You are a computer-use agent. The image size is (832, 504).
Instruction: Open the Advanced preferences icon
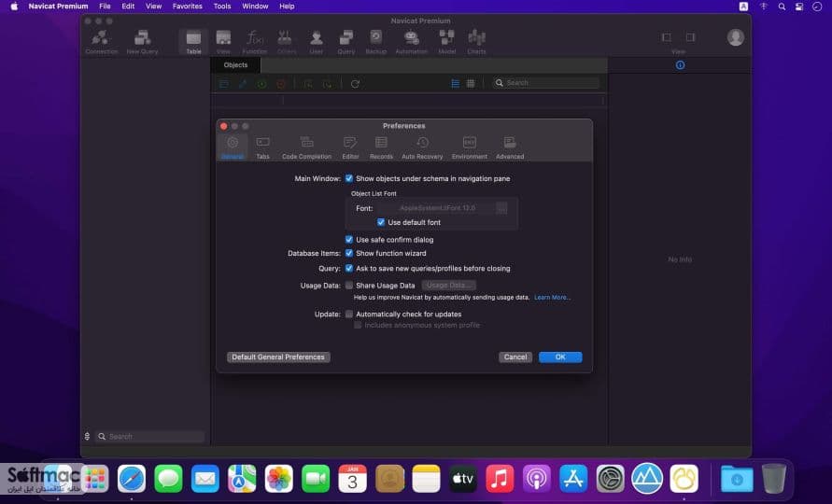(x=510, y=147)
